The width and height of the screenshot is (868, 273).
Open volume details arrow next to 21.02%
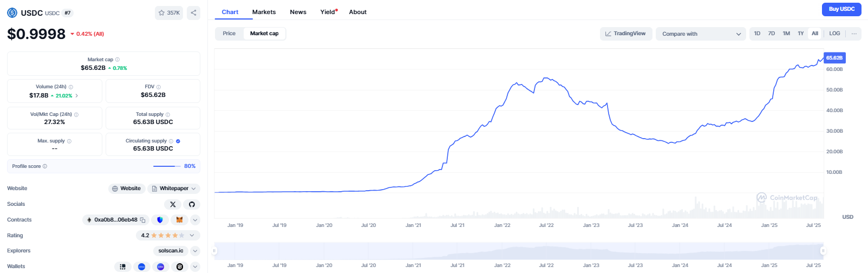coord(76,95)
